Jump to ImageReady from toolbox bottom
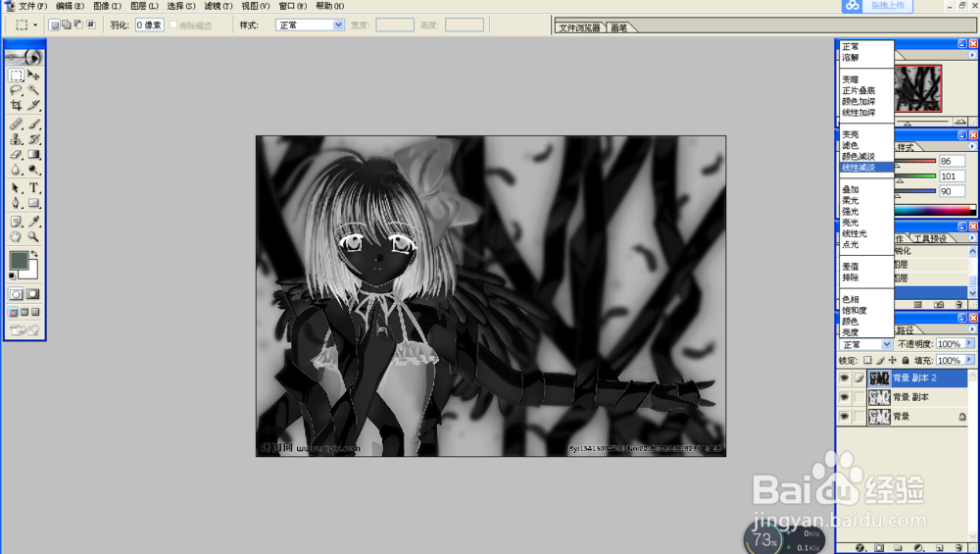The width and height of the screenshot is (980, 554). pos(25,329)
